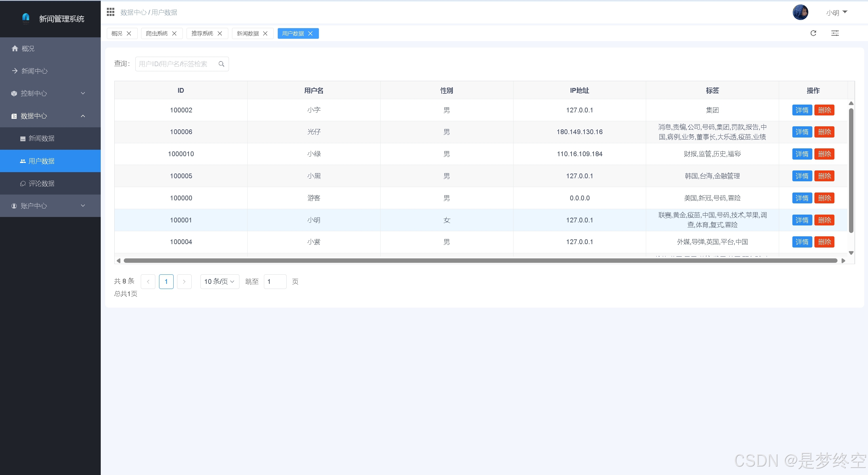Open the 小明 user dropdown menu
Image resolution: width=868 pixels, height=475 pixels.
coord(837,13)
